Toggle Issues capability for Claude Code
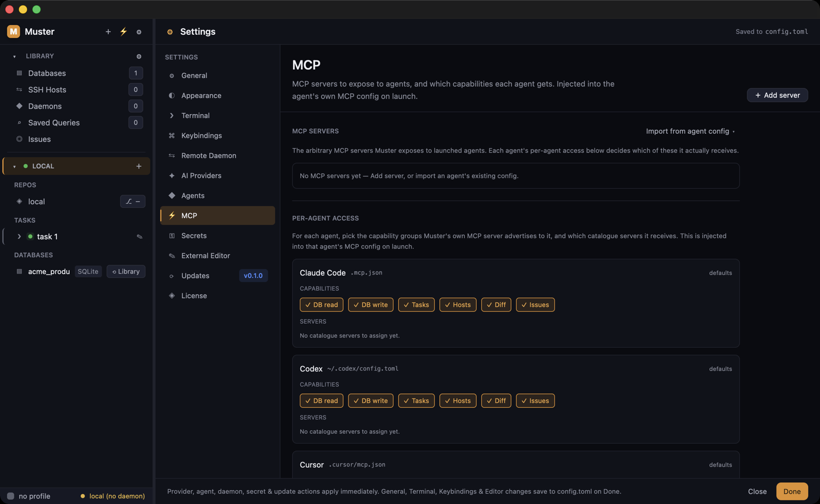820x504 pixels. point(535,305)
